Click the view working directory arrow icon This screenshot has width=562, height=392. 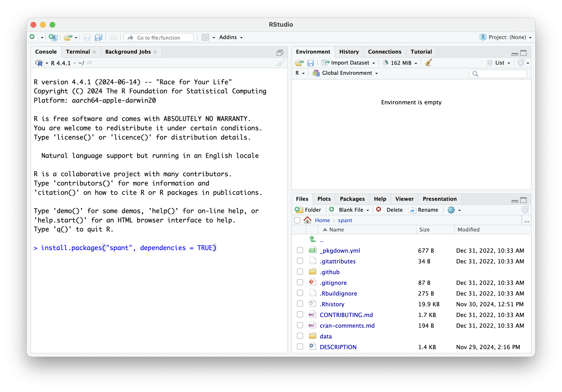[89, 63]
